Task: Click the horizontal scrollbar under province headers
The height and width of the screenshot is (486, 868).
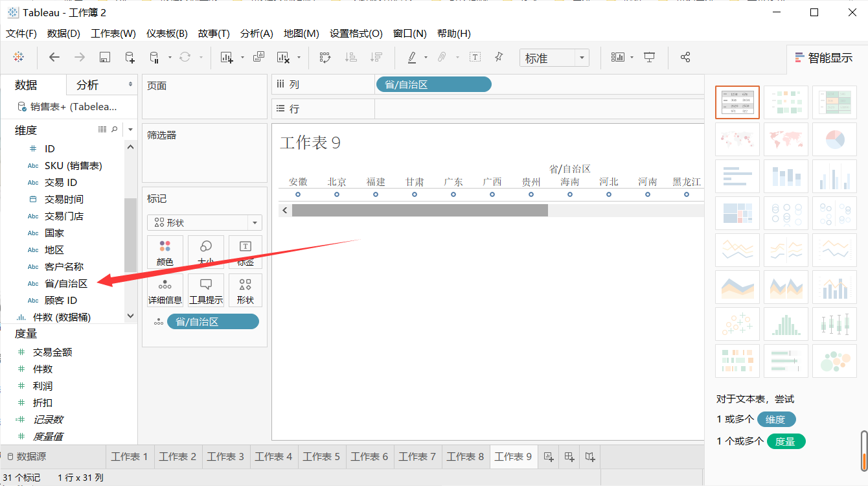Action: 420,210
